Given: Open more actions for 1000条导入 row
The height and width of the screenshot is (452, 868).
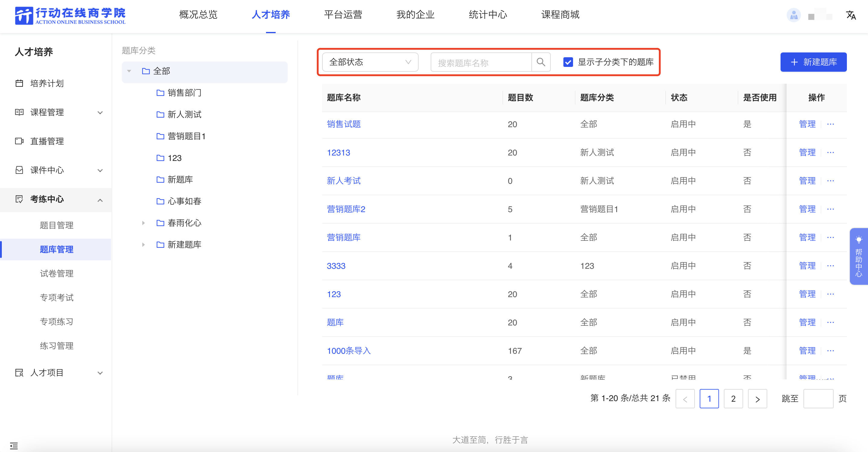Looking at the screenshot, I should tap(831, 351).
